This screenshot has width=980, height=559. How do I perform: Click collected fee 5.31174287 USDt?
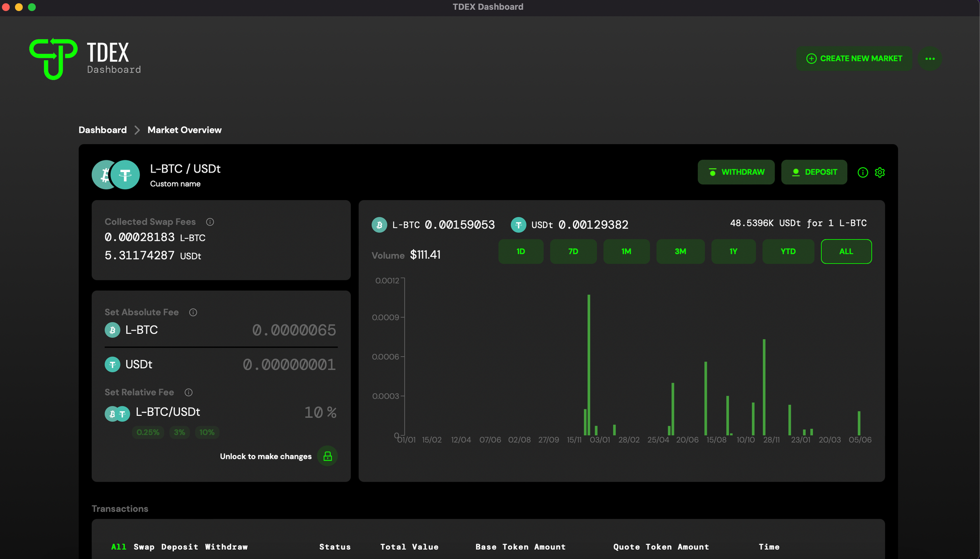coord(153,255)
